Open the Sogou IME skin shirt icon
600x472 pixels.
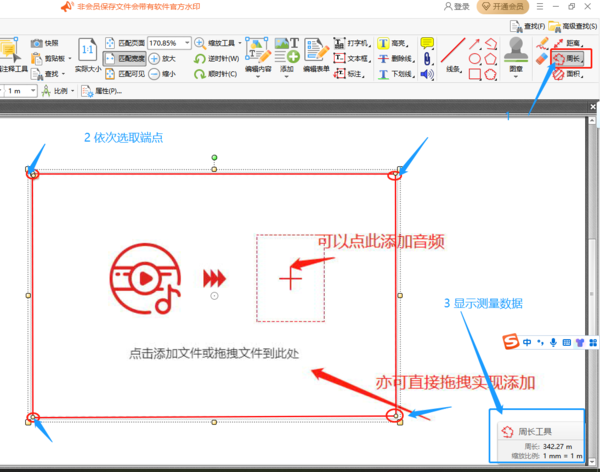580,342
